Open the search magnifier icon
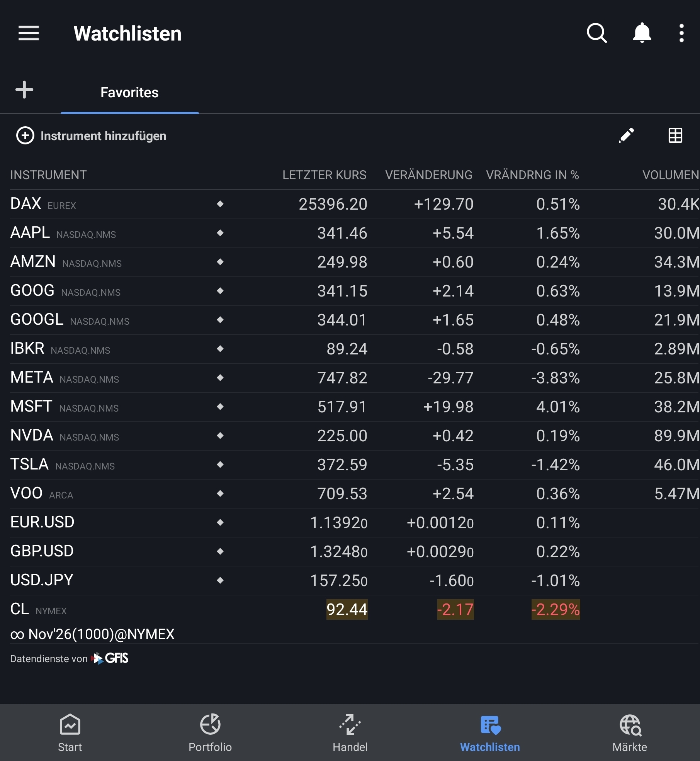This screenshot has height=761, width=700. click(597, 33)
